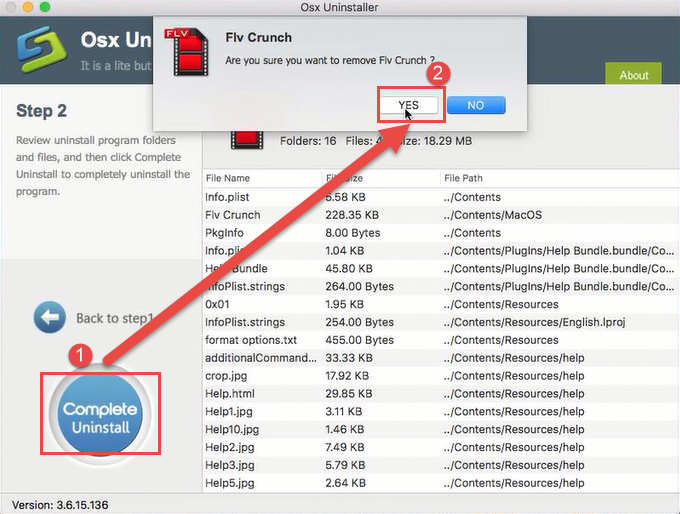Select the PkgInfo file row
The image size is (680, 514).
coord(224,233)
